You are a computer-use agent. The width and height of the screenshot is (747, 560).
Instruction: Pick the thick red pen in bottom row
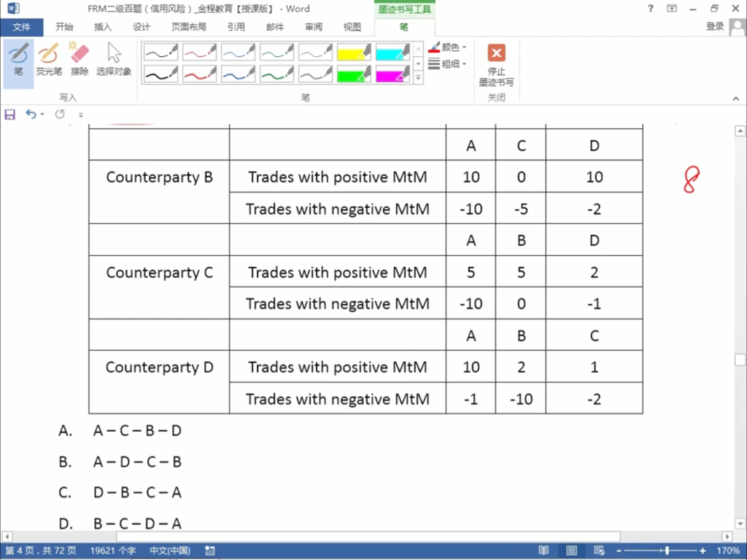(x=200, y=74)
